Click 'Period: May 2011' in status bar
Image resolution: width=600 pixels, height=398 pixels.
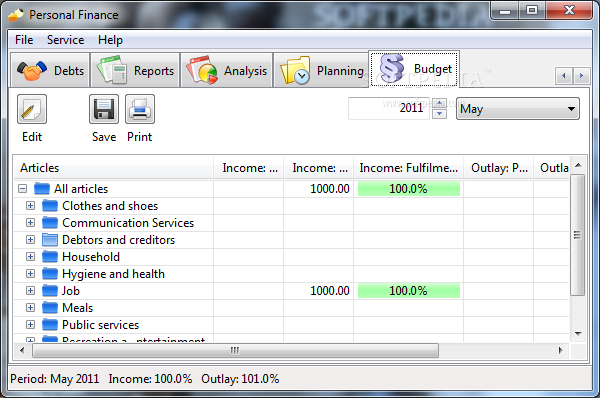click(54, 379)
